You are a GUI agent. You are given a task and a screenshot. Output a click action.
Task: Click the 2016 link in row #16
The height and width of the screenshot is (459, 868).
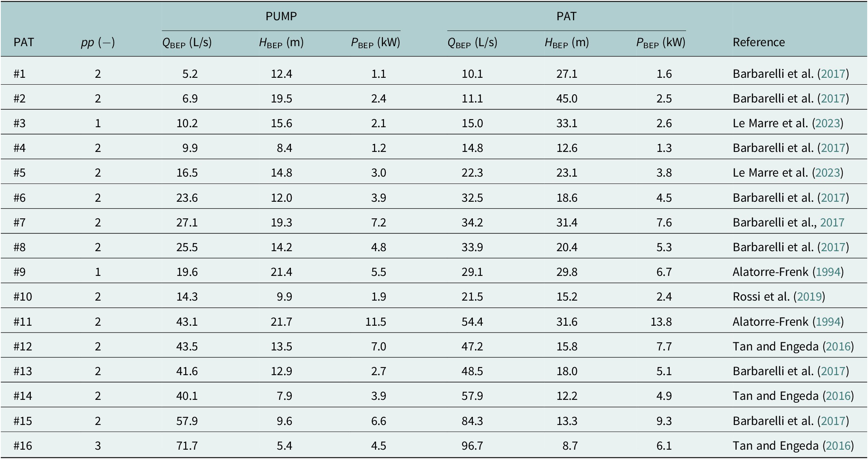click(x=838, y=446)
